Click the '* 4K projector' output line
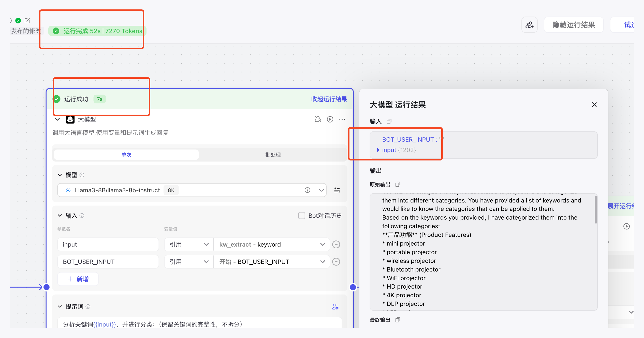 (402, 295)
